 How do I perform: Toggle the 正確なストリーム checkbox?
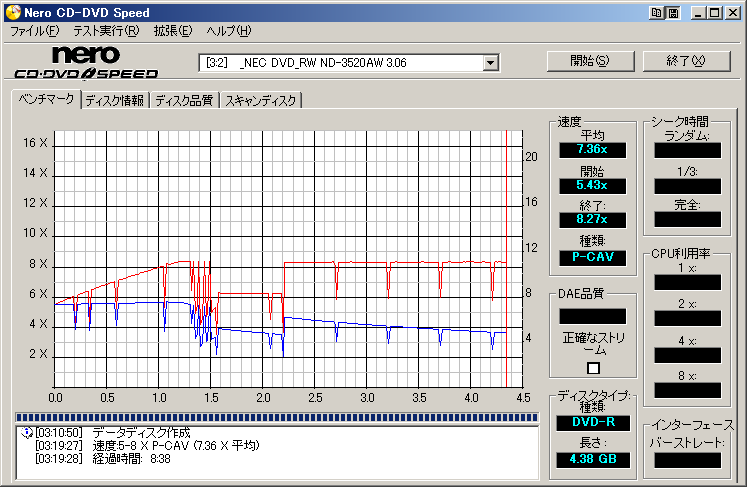click(593, 368)
